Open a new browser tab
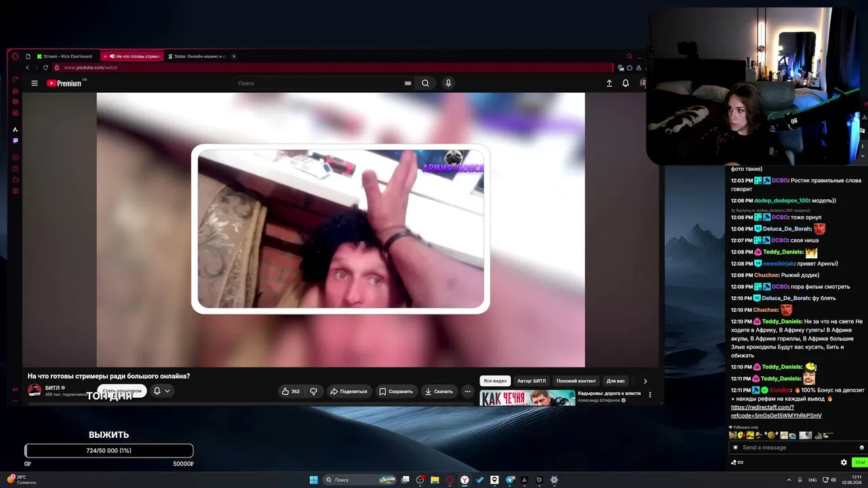The image size is (868, 488). [233, 56]
